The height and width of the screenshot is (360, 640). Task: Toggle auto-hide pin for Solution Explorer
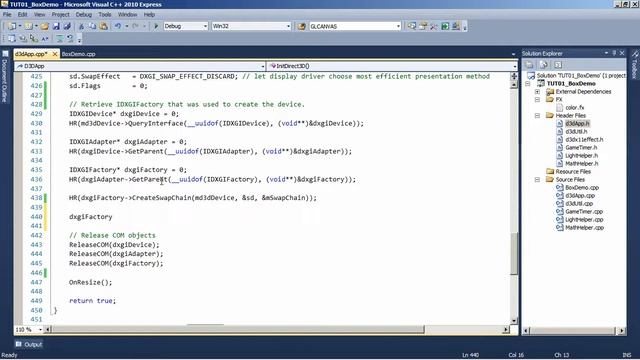point(614,53)
